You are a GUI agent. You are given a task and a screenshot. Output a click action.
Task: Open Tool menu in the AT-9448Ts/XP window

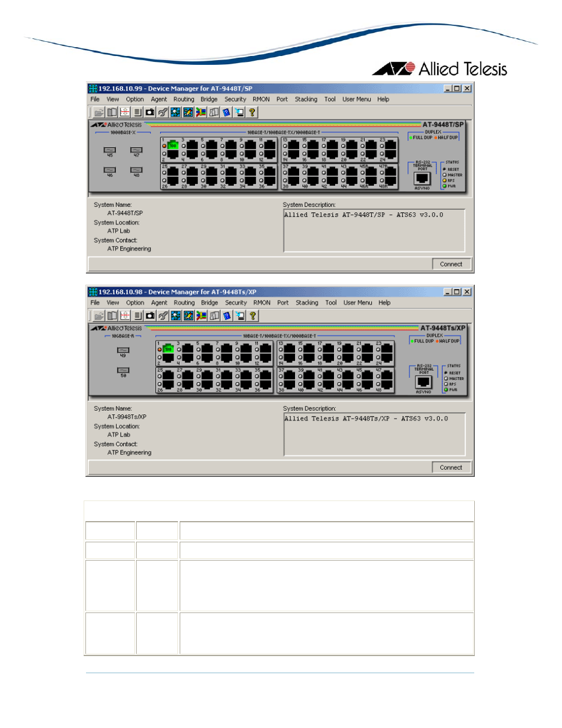pos(330,302)
